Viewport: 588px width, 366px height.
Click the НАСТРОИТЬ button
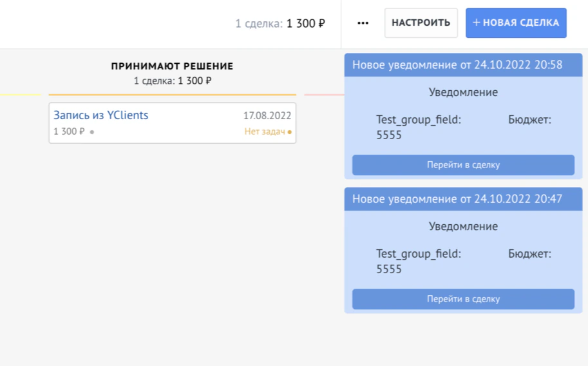coord(421,23)
